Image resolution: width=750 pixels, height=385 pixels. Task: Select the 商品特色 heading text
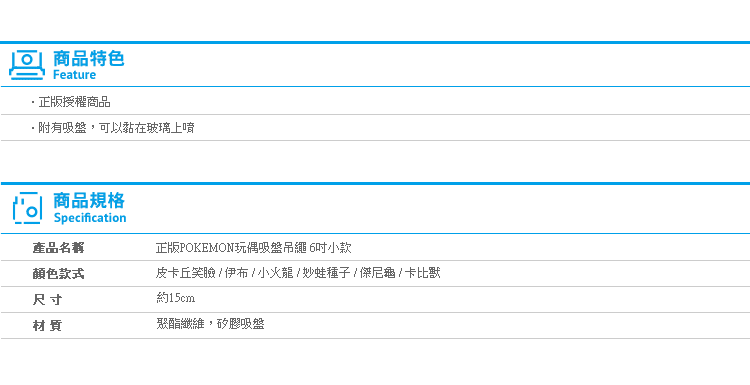pos(88,59)
